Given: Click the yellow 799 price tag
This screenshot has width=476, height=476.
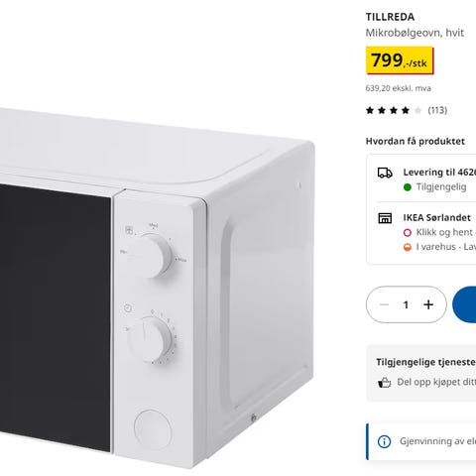Looking at the screenshot, I should [400, 60].
